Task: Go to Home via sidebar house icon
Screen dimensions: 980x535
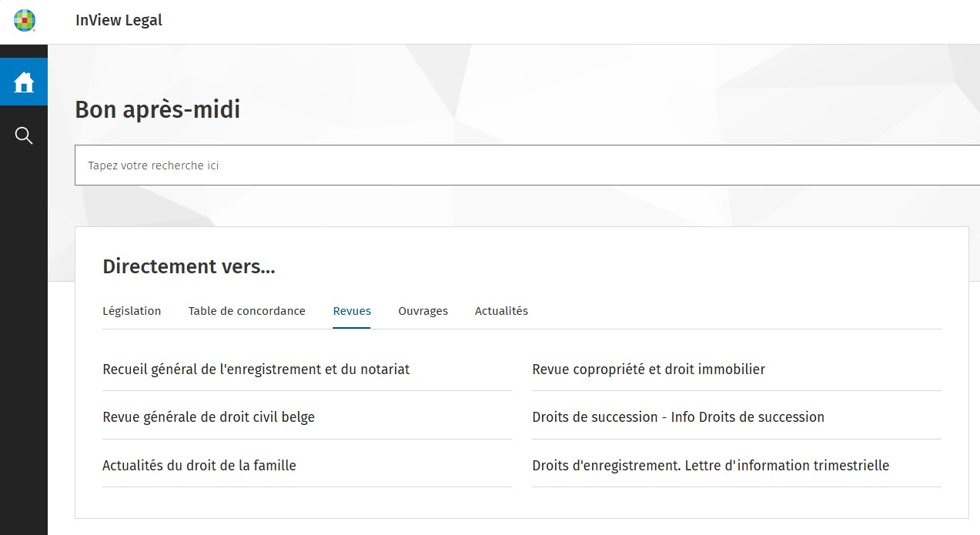Action: [x=24, y=82]
